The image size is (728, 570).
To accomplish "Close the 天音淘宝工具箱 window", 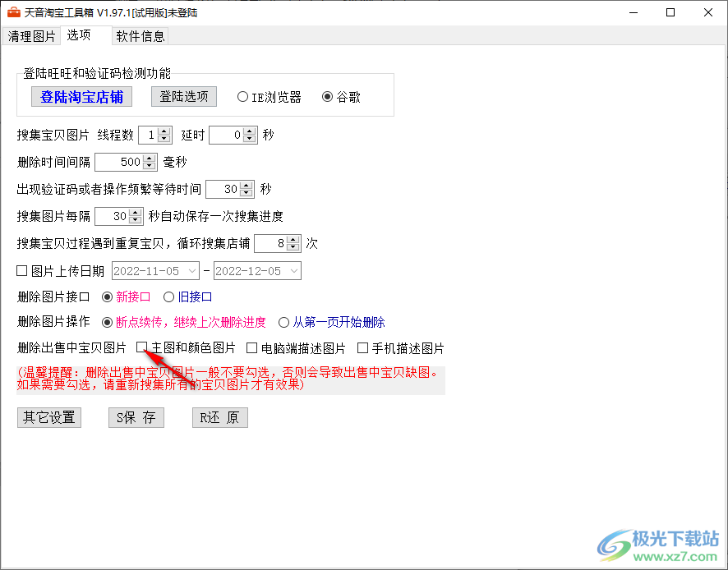I will 708,12.
